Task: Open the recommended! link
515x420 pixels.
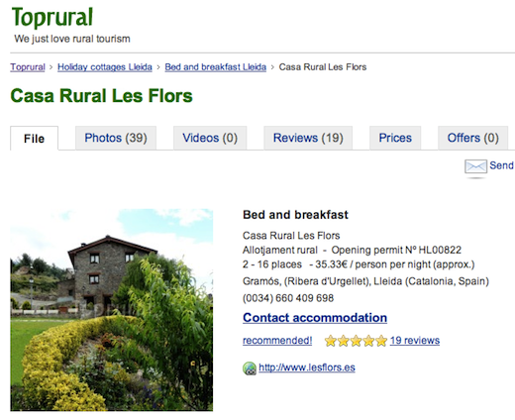Action: (x=277, y=341)
